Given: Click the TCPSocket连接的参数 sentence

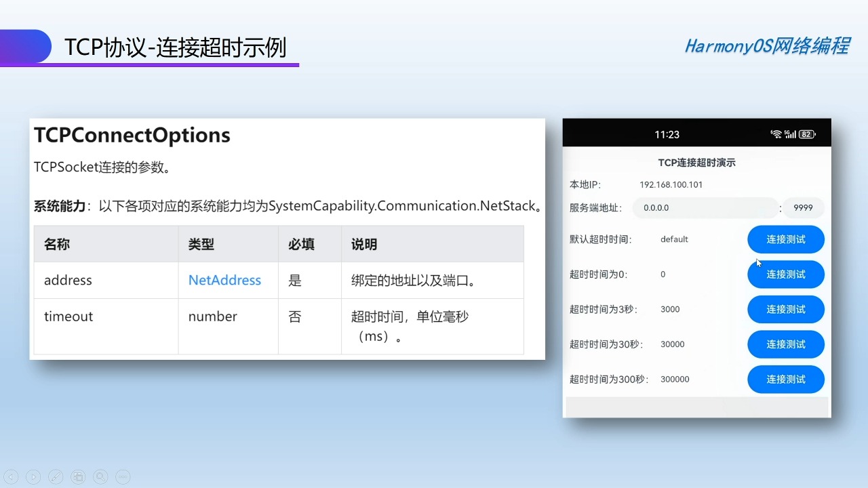Looking at the screenshot, I should point(102,167).
